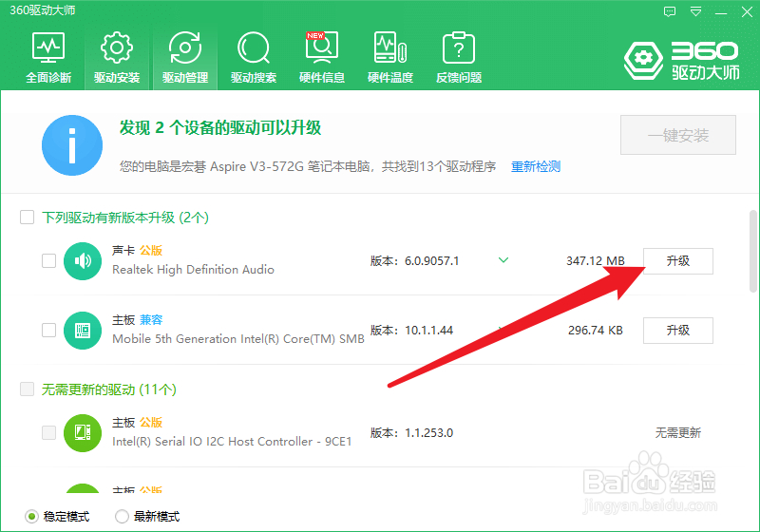This screenshot has height=532, width=760.
Task: Click 兼容 tag on motherboard row
Action: click(151, 320)
